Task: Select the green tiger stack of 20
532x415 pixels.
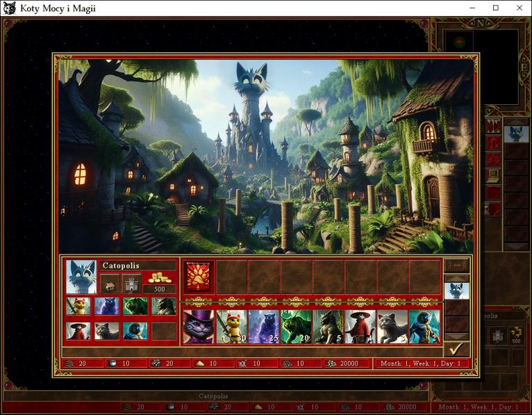Action: (296, 327)
